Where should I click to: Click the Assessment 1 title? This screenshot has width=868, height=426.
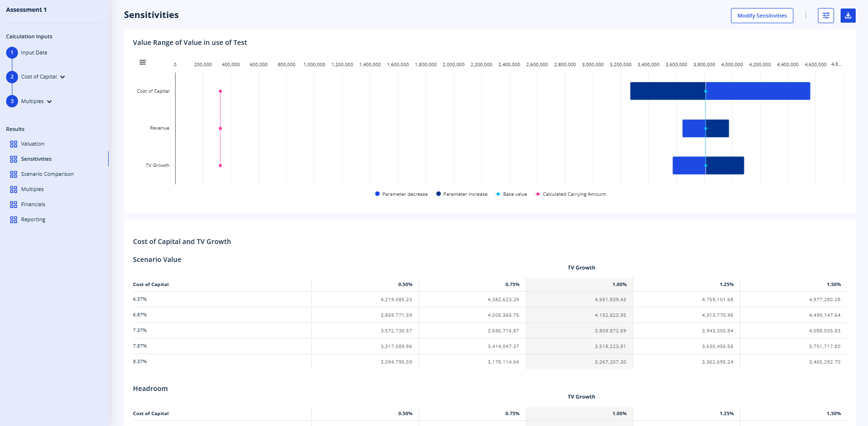(26, 9)
